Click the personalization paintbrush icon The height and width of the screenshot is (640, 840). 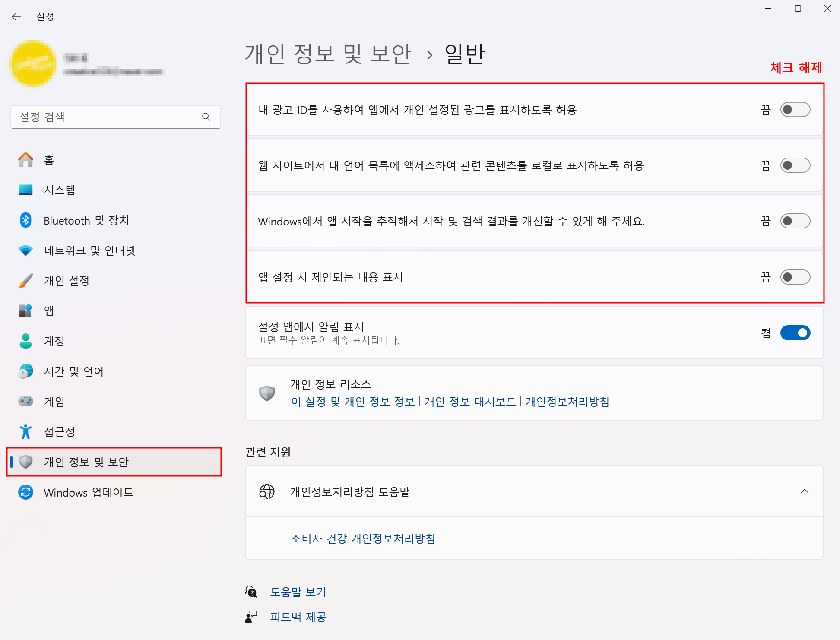[x=25, y=281]
